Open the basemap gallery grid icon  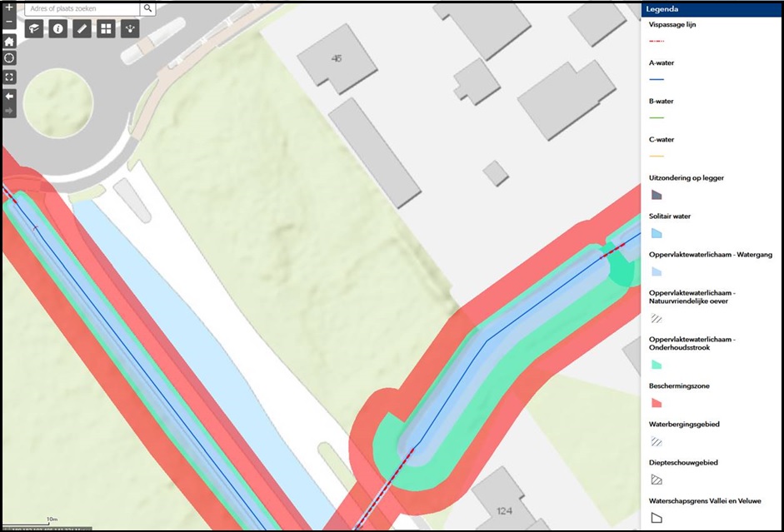[106, 28]
